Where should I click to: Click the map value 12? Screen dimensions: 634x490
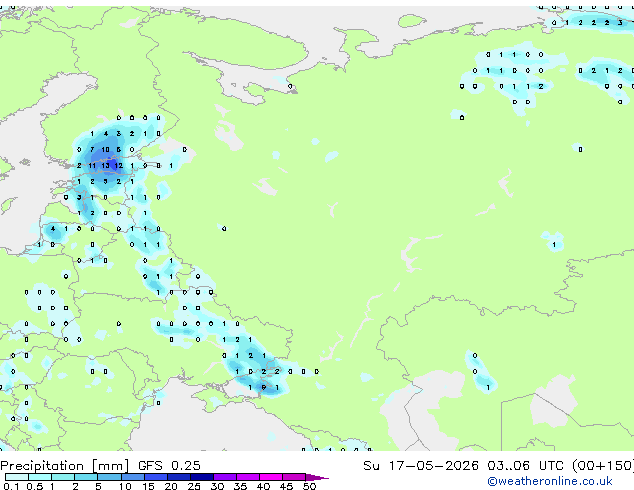pyautogui.click(x=118, y=165)
